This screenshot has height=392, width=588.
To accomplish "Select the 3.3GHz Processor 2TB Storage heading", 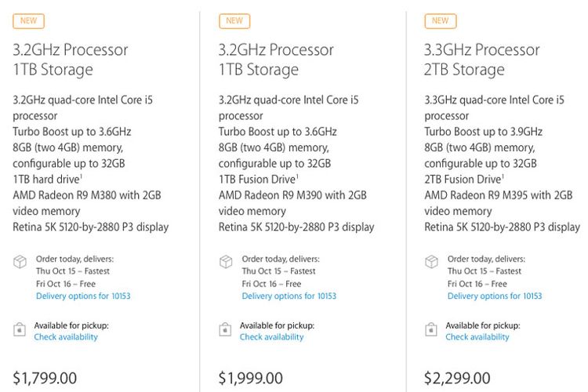I will (x=482, y=60).
